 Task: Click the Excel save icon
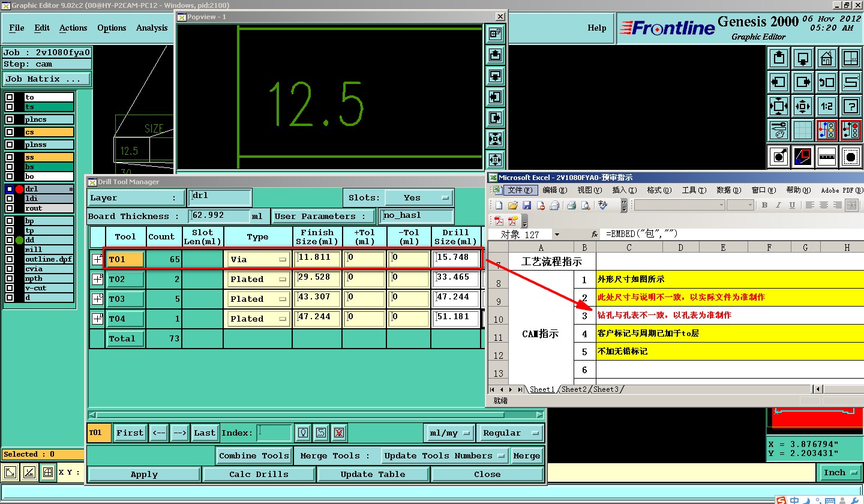tap(527, 205)
